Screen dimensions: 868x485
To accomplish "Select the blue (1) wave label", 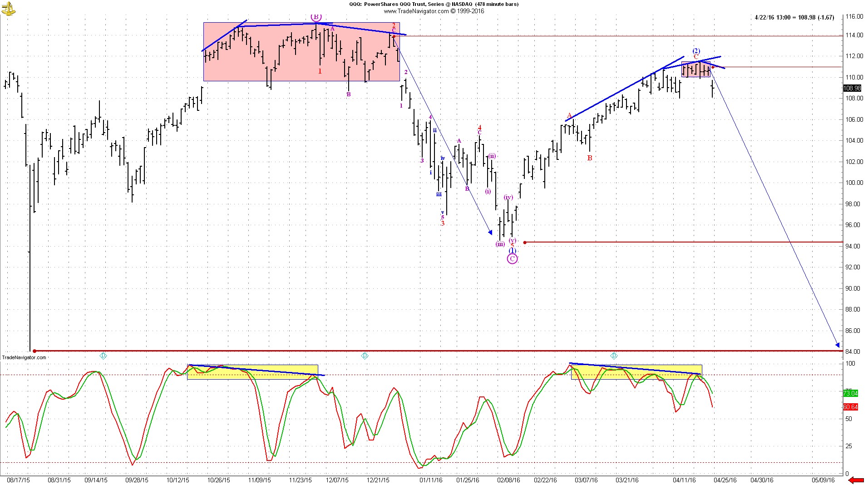I will pyautogui.click(x=512, y=251).
